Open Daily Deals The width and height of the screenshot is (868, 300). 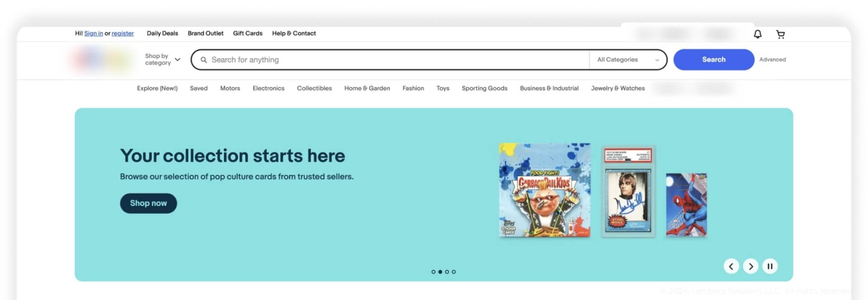coord(162,33)
